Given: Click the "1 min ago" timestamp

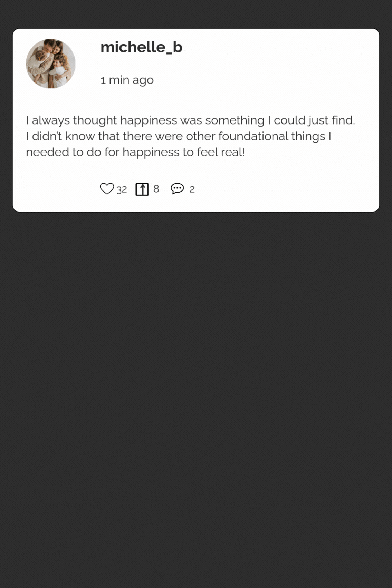Looking at the screenshot, I should coord(127,80).
